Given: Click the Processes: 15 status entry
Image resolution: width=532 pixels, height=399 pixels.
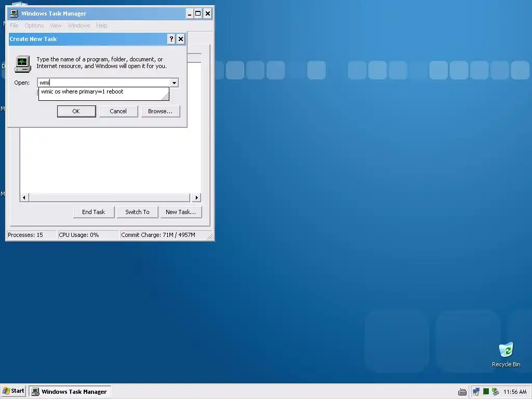Looking at the screenshot, I should point(32,235).
